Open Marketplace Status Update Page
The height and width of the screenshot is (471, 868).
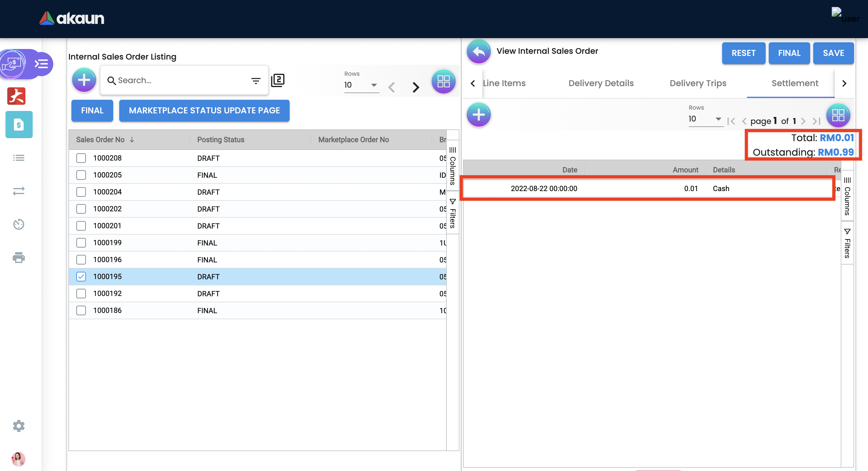(204, 110)
